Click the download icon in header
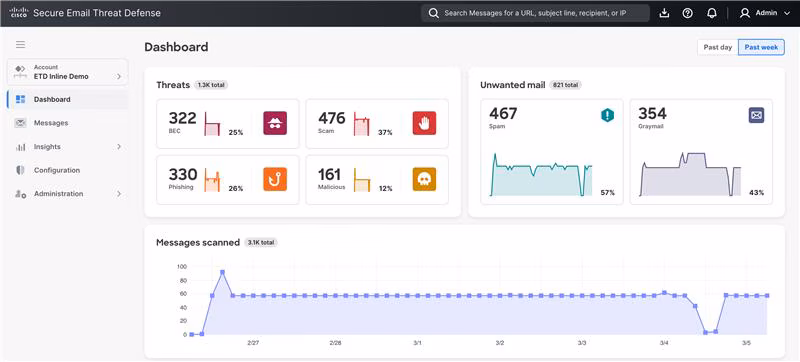The height and width of the screenshot is (362, 800). 664,13
